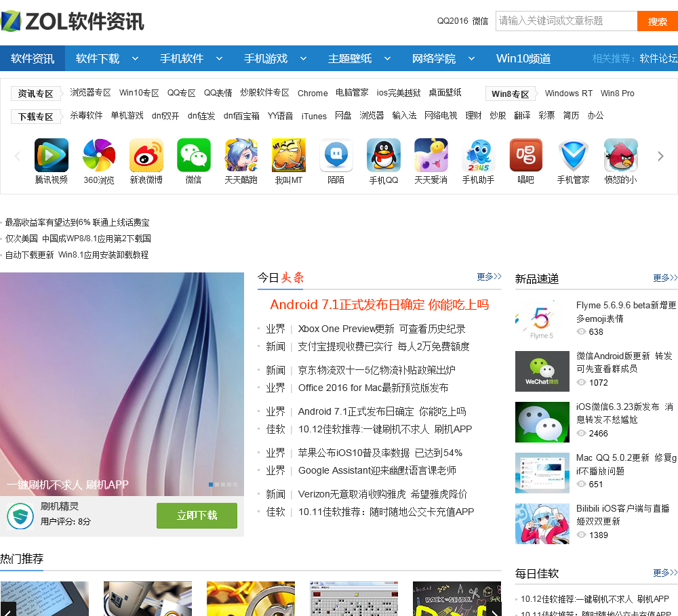
Task: Focus the keyword search input field
Action: (x=566, y=21)
